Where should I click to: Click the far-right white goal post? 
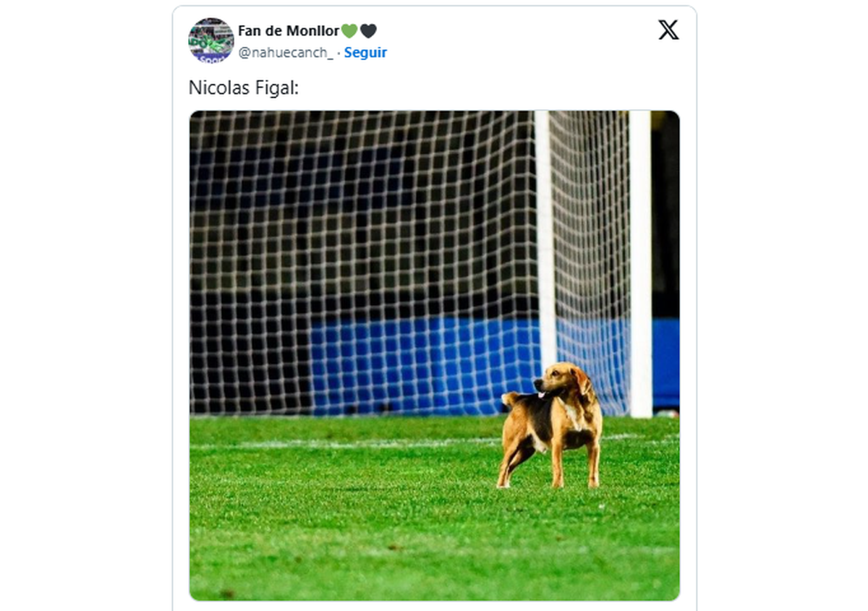coord(639,260)
